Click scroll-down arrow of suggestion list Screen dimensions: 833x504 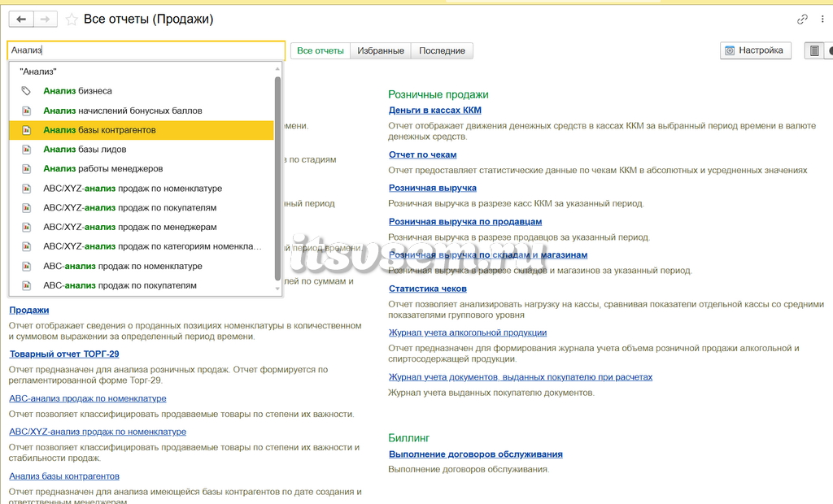(277, 289)
